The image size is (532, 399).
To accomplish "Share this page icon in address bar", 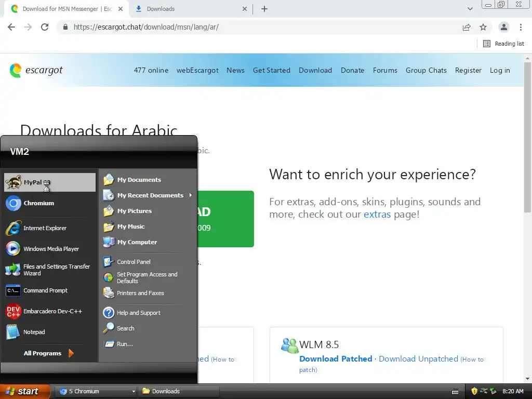I will [467, 27].
